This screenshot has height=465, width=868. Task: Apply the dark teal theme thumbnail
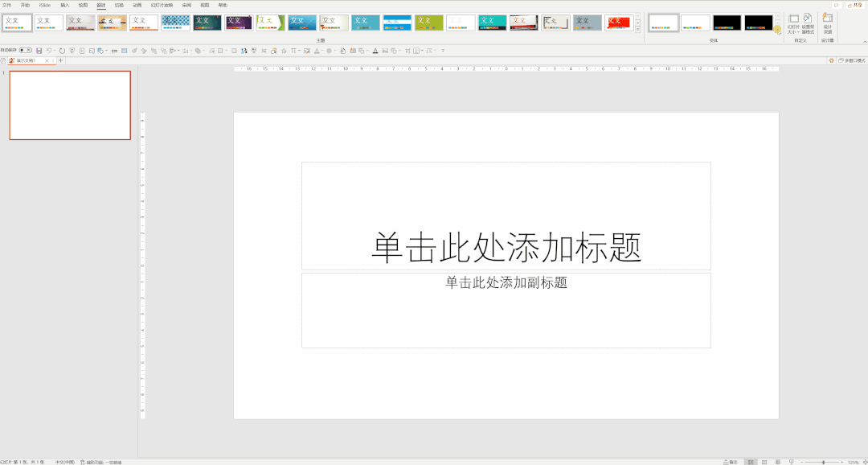click(207, 23)
